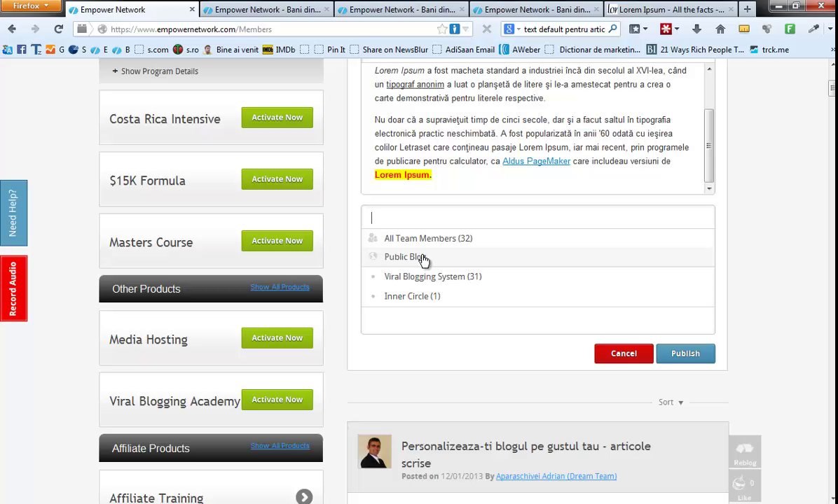This screenshot has width=838, height=504.
Task: Like the post with Like icon
Action: pos(745,487)
